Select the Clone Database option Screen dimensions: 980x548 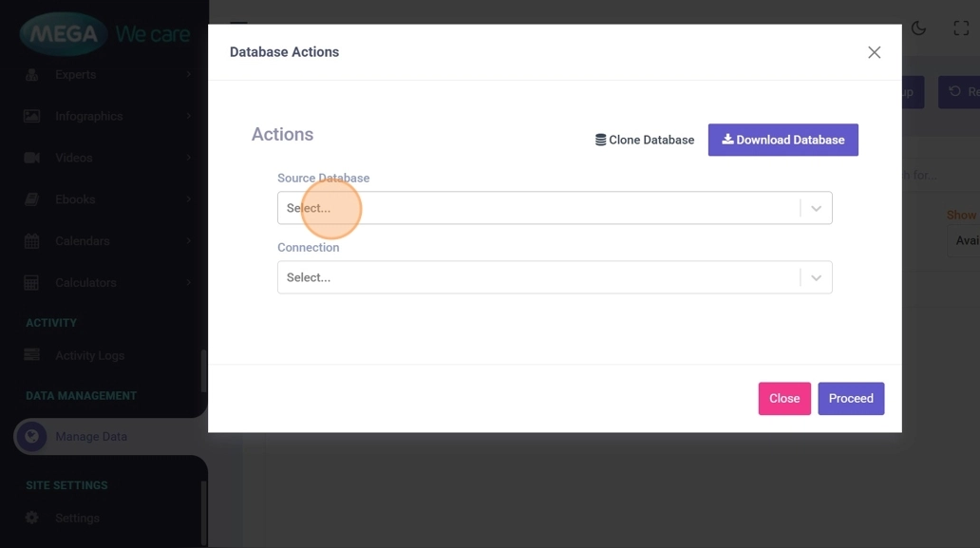coord(645,140)
